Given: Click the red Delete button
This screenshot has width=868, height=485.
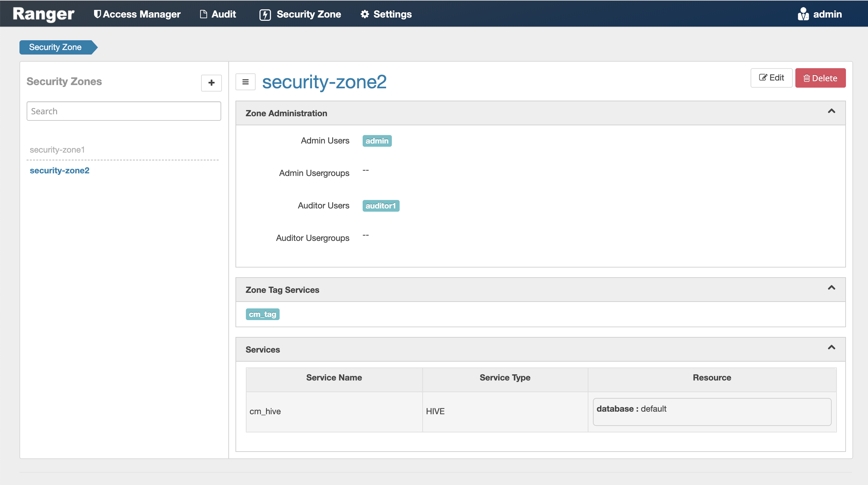Looking at the screenshot, I should pyautogui.click(x=820, y=78).
